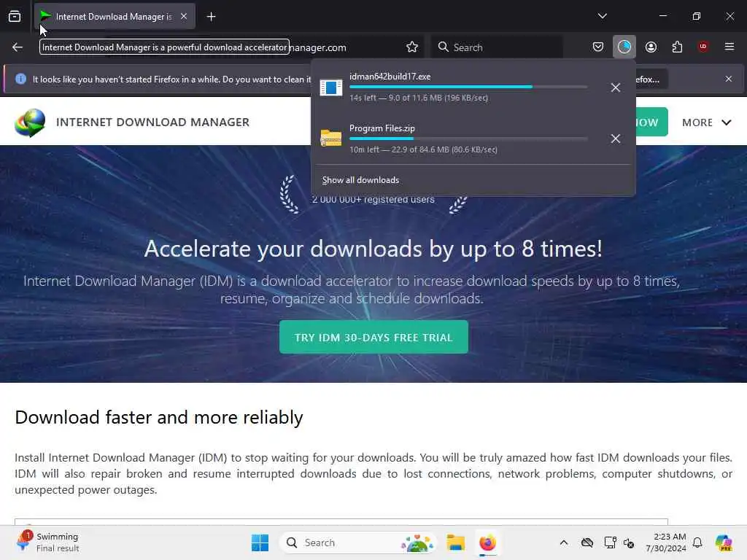
Task: Open Firefox View tab list icon
Action: point(15,17)
